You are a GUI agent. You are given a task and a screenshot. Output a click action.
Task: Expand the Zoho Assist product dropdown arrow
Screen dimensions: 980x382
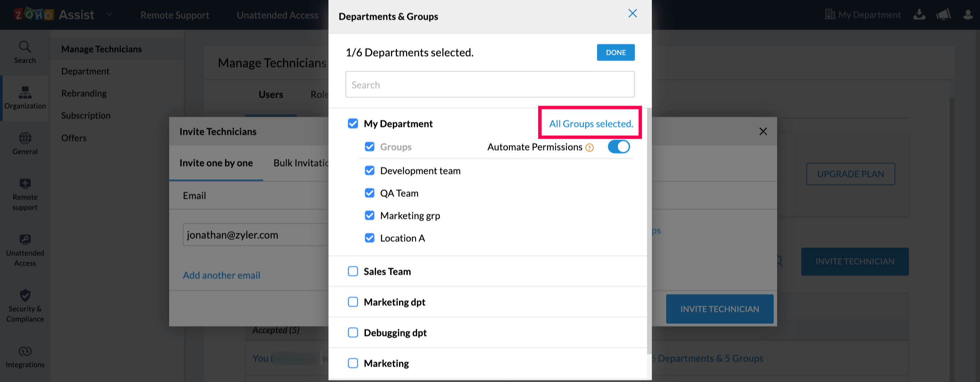[x=110, y=15]
